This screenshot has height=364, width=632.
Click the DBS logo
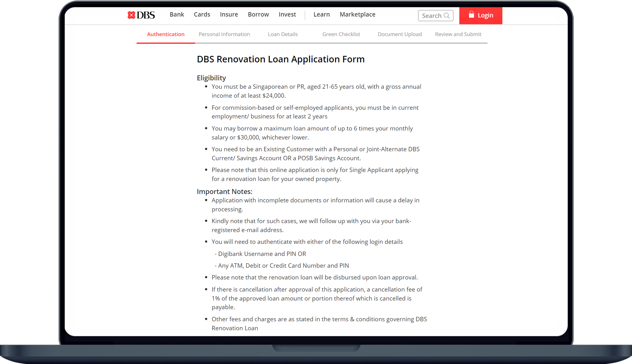141,15
